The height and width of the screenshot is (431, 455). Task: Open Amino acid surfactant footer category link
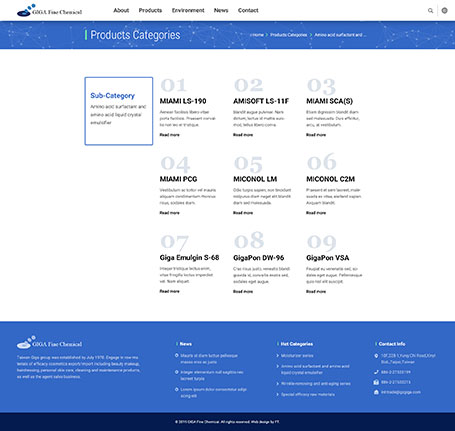point(315,369)
